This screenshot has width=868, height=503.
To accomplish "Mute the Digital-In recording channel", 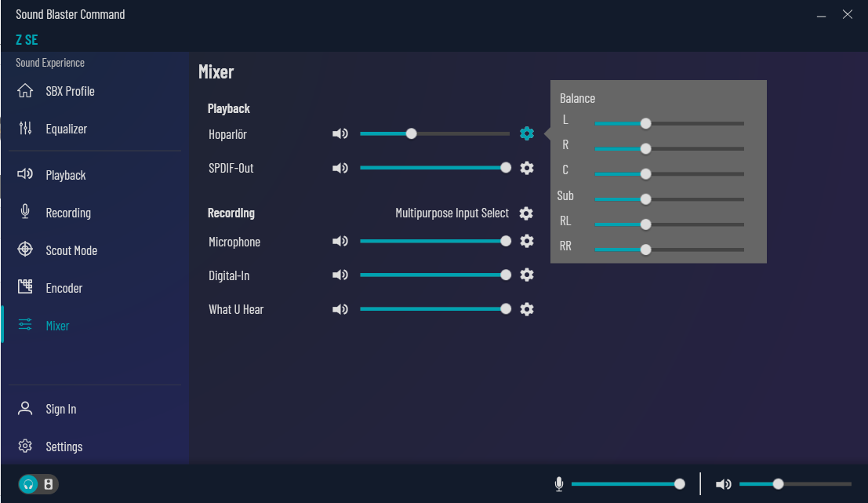I will [x=340, y=275].
